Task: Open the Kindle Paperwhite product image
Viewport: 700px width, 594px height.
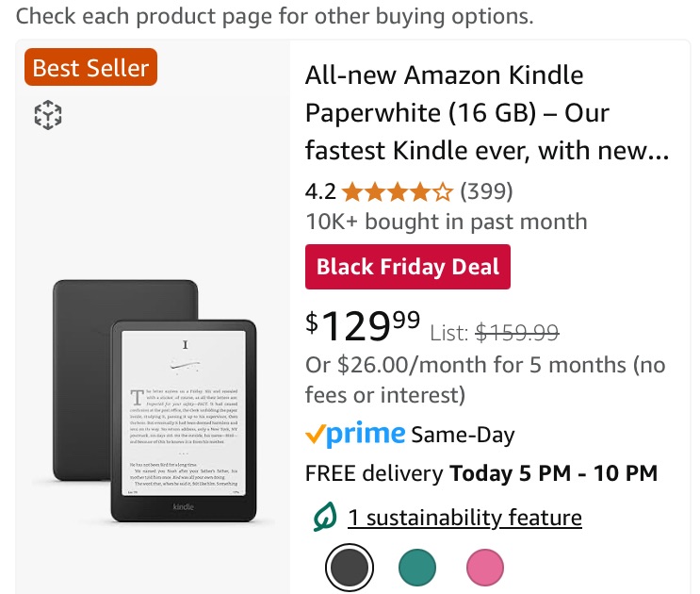Action: click(153, 401)
